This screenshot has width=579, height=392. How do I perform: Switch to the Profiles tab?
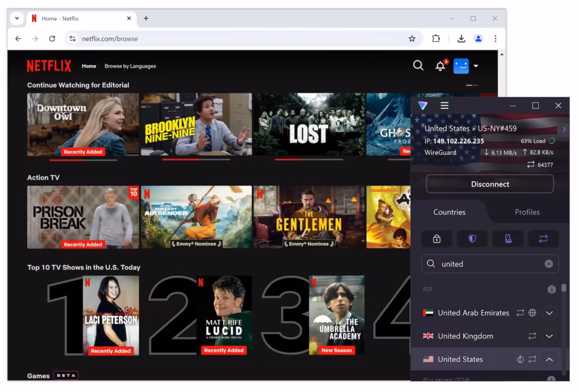point(527,212)
